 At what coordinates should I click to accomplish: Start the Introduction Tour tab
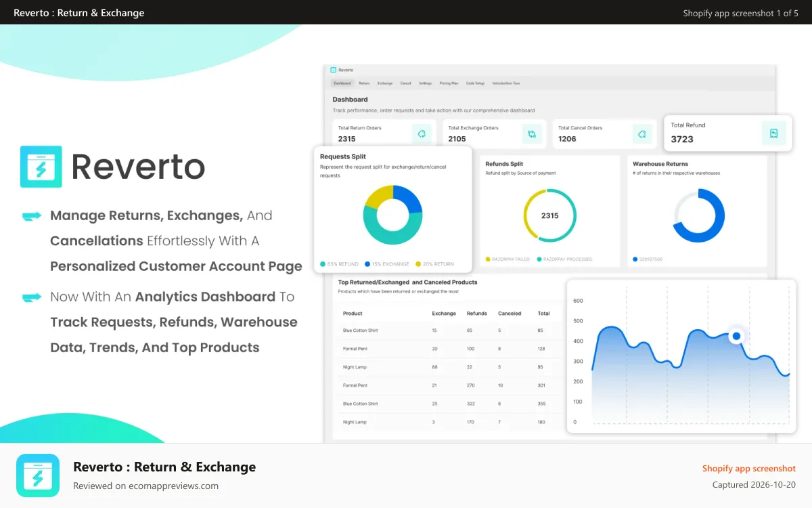coord(505,83)
